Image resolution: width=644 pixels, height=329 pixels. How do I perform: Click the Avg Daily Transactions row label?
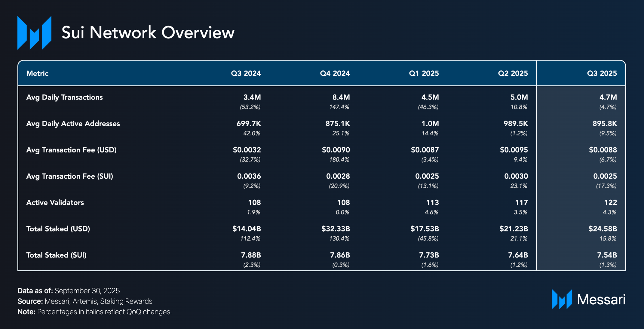click(x=64, y=97)
